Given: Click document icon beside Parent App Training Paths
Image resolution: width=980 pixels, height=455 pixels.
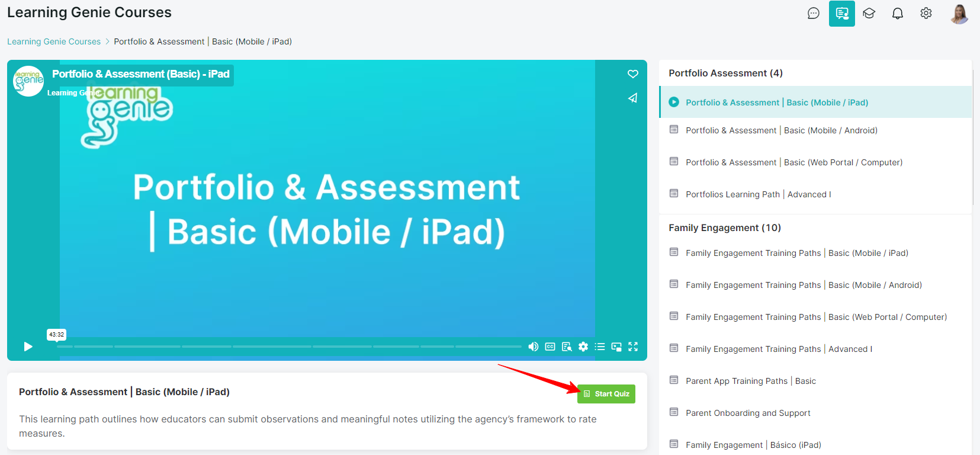Looking at the screenshot, I should click(x=674, y=380).
